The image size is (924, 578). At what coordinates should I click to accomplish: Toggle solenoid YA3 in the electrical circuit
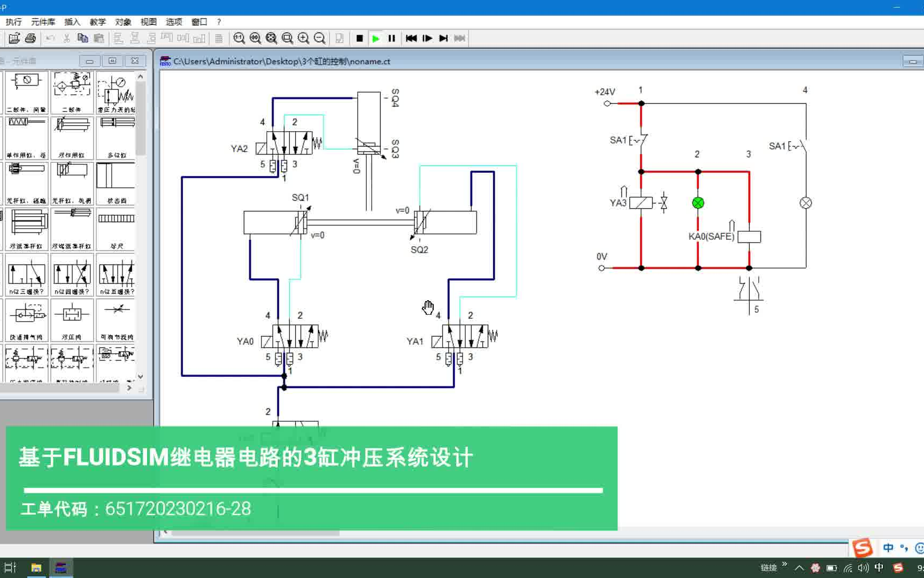[x=640, y=202]
